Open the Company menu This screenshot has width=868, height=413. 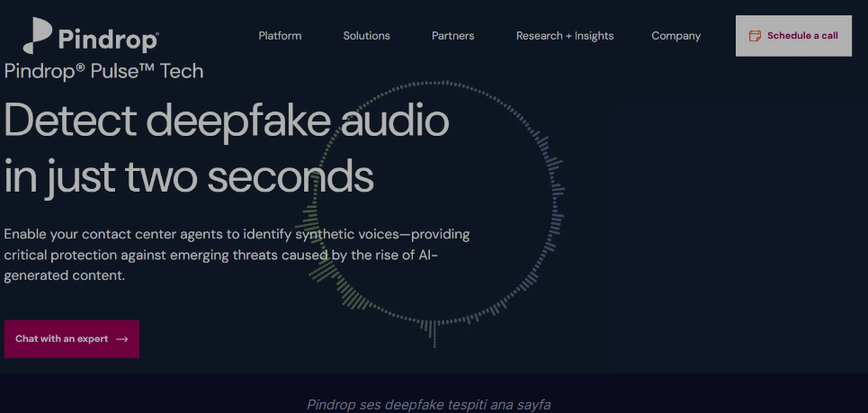tap(676, 36)
